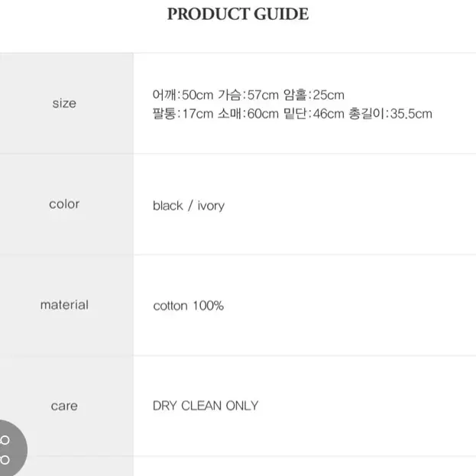Click the 소매:60cm sleeve length measurement

(x=248, y=114)
